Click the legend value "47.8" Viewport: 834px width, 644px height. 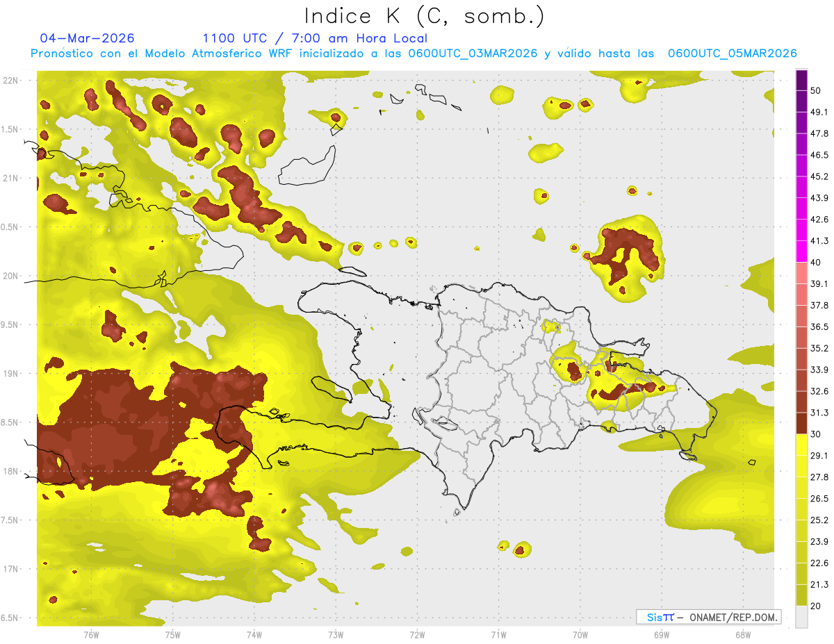(x=819, y=133)
